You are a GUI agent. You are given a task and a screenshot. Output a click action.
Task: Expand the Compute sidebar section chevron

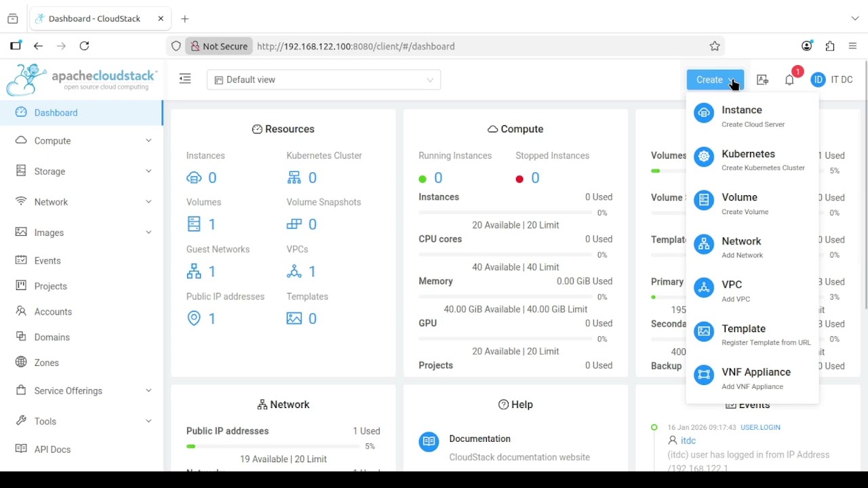[x=149, y=140]
